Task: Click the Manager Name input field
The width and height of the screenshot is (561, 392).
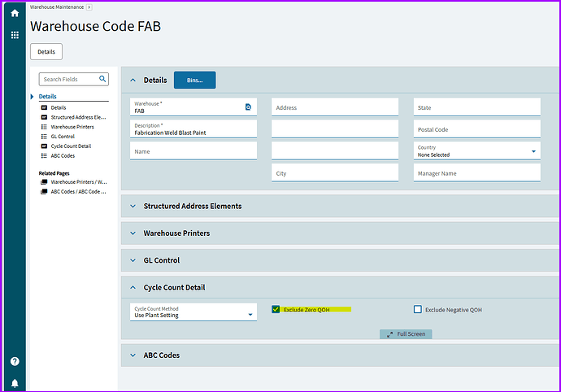Action: [x=477, y=173]
